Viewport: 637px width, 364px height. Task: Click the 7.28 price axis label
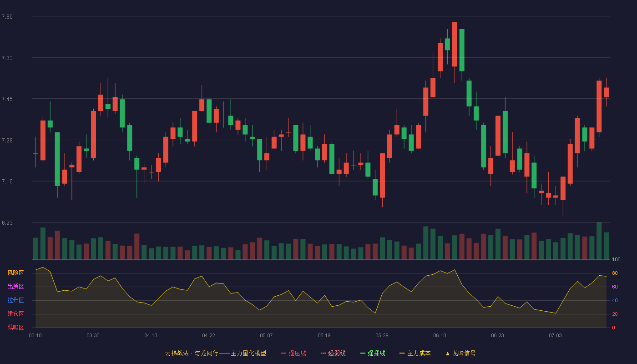click(7, 141)
